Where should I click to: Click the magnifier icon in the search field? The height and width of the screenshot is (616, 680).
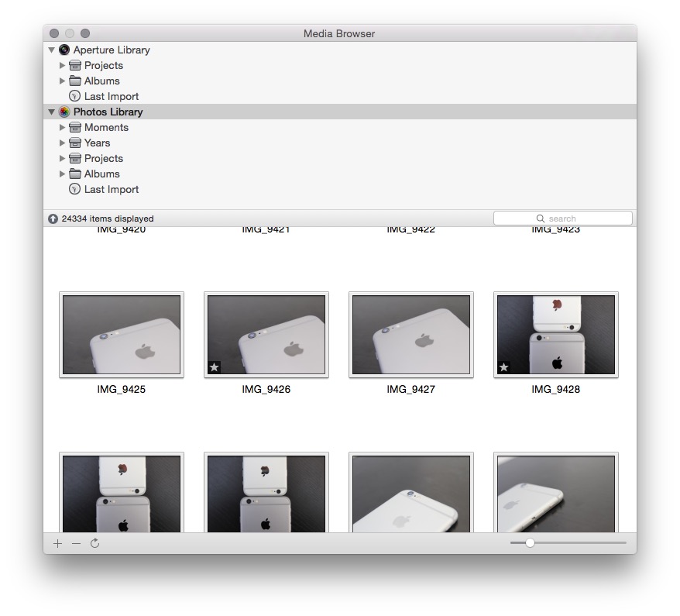[541, 219]
